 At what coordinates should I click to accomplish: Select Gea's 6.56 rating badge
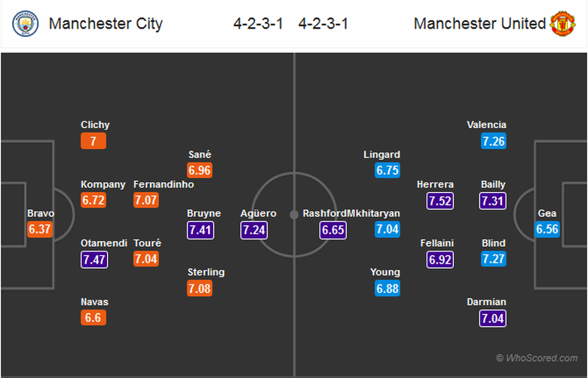pyautogui.click(x=547, y=229)
